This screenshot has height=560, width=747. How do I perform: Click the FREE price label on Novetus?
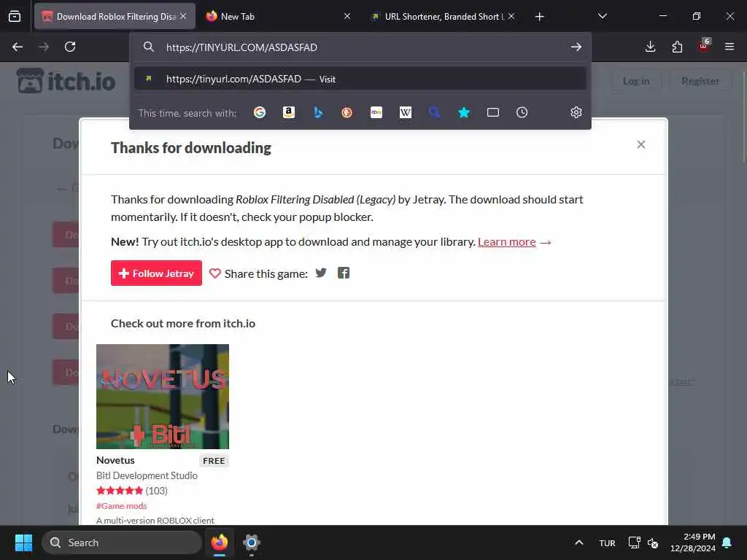(214, 461)
